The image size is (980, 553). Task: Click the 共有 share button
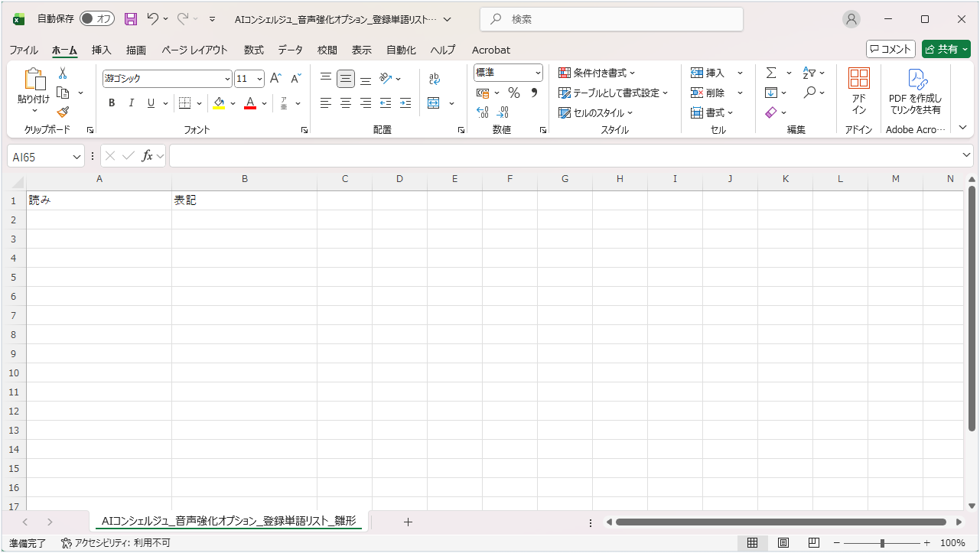point(946,49)
